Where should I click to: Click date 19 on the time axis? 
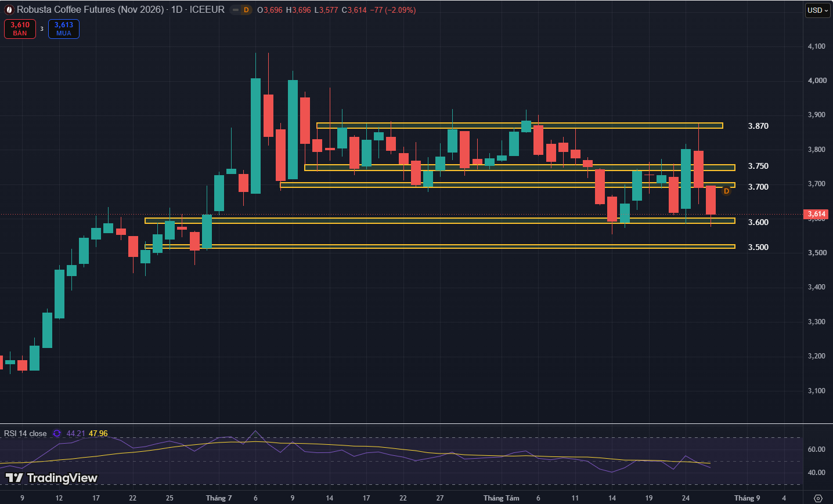(649, 498)
